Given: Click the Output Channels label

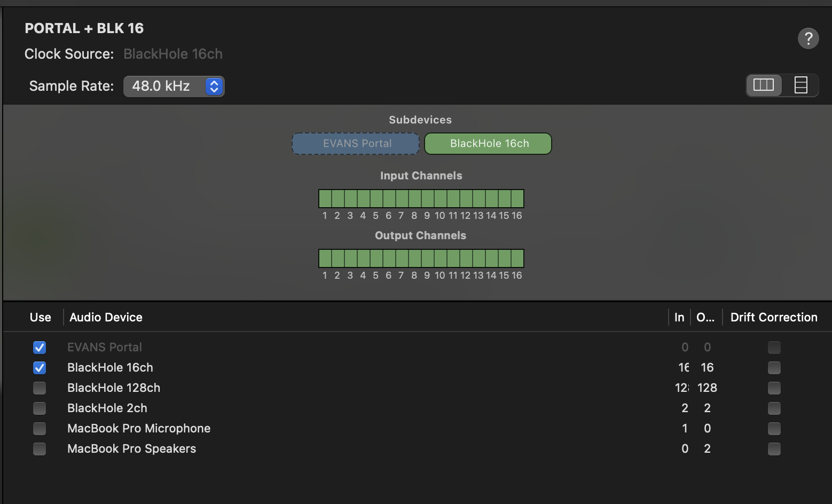Looking at the screenshot, I should [421, 235].
